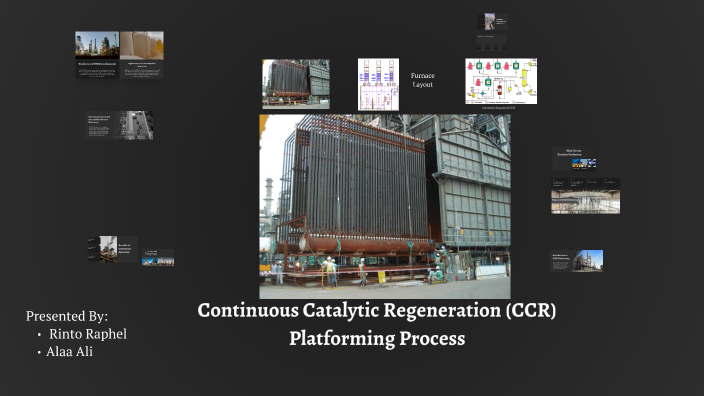Select the black-and-white traffic highway slide
Image resolution: width=704 pixels, height=396 pixels.
tap(119, 125)
